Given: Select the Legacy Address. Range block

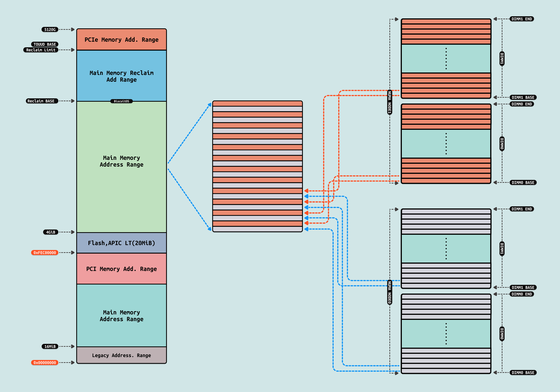Looking at the screenshot, I should tap(121, 355).
